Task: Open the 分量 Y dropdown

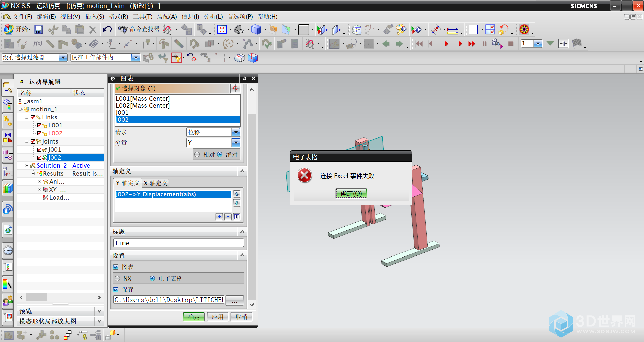Action: point(236,143)
